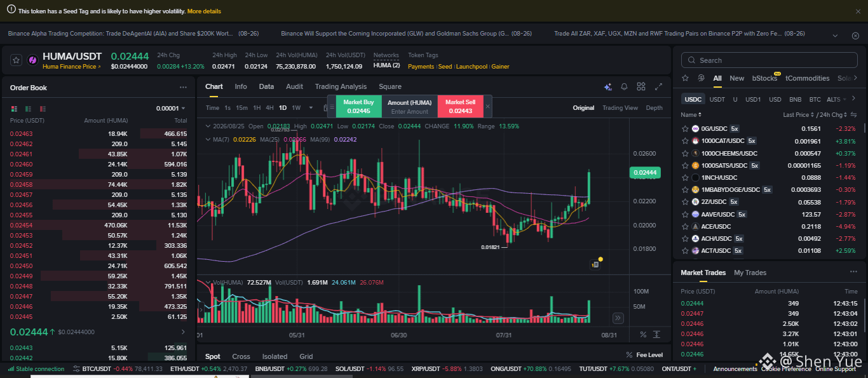Favorite 1MBABYDOGE/USDC with its star
The height and width of the screenshot is (378, 868).
(x=685, y=190)
